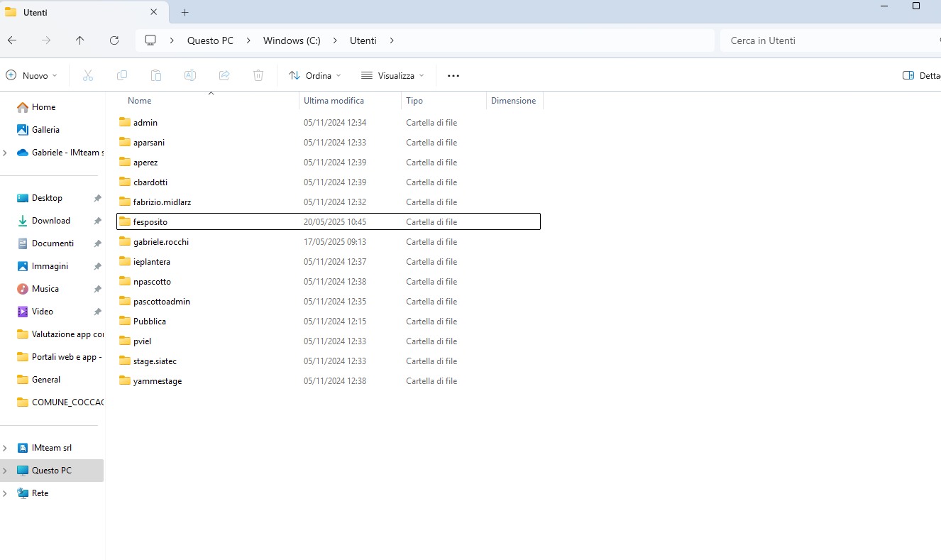Open the Nuovo dropdown menu
Screen dimensions: 941x560
pos(32,75)
